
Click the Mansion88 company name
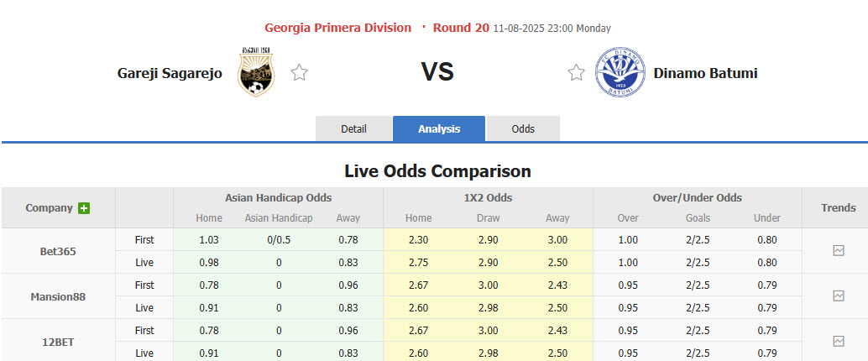(58, 296)
